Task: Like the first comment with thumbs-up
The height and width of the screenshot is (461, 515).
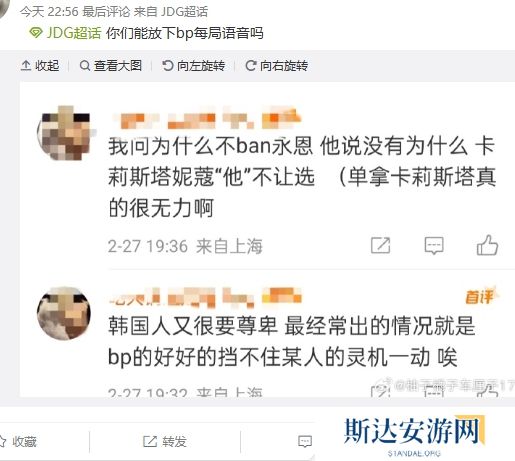Action: pos(487,245)
